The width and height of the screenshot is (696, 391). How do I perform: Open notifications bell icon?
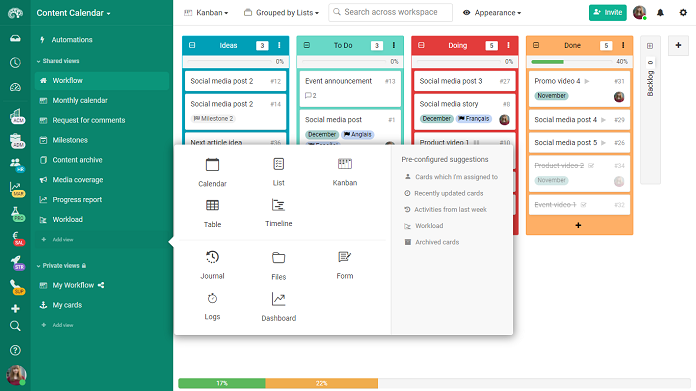pyautogui.click(x=660, y=12)
